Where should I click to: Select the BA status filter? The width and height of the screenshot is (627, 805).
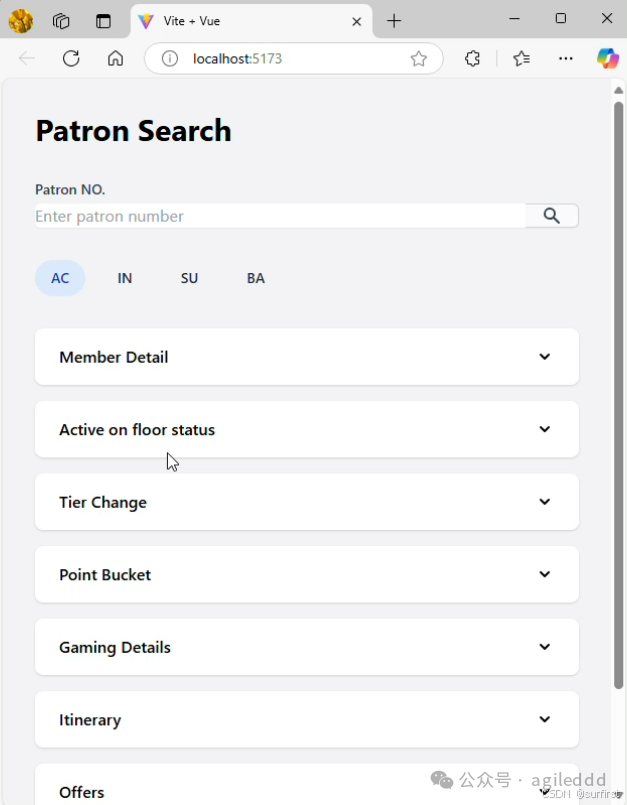(x=256, y=278)
